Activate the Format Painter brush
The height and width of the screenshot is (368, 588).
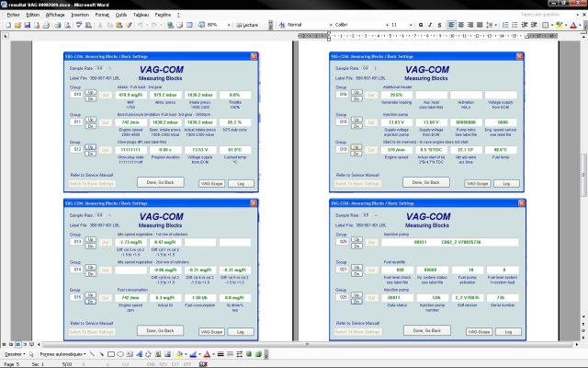129,25
